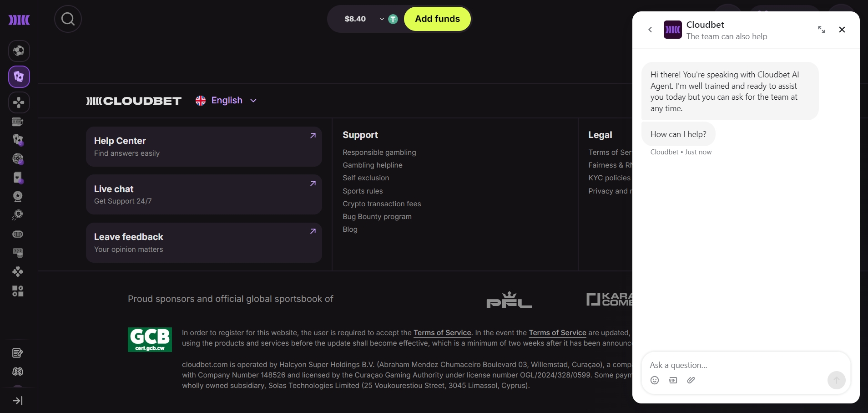This screenshot has height=413, width=868.
Task: Open the second Terms of Service link in the paragraph
Action: 557,333
